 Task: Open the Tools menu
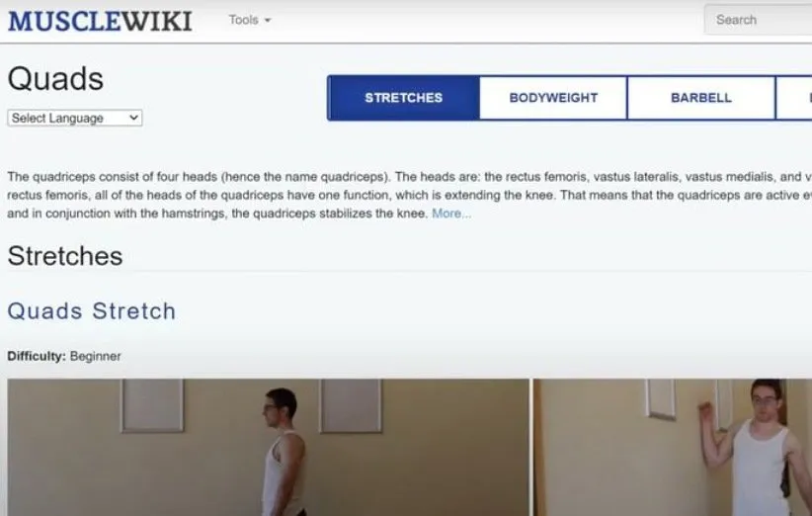click(x=250, y=20)
